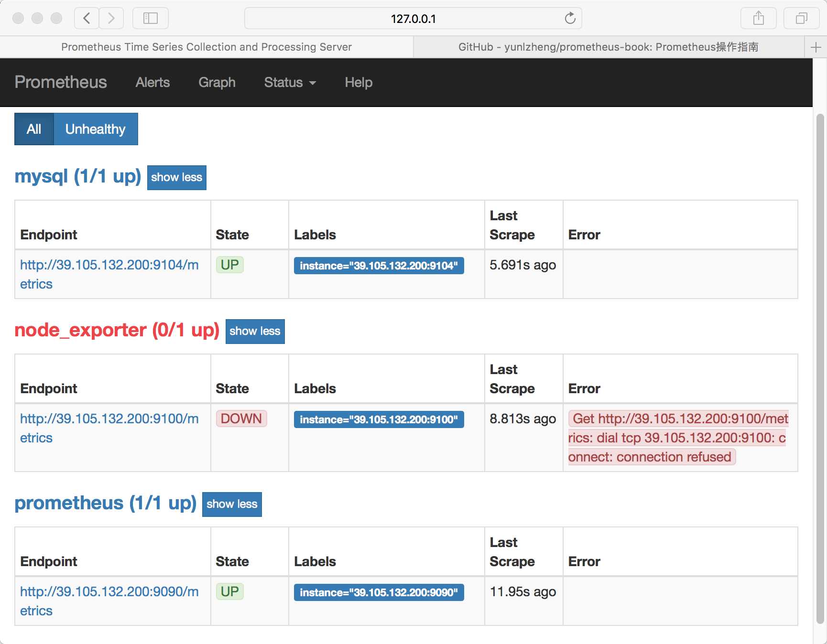Focus the 127.0.0.1 address bar

[x=413, y=18]
